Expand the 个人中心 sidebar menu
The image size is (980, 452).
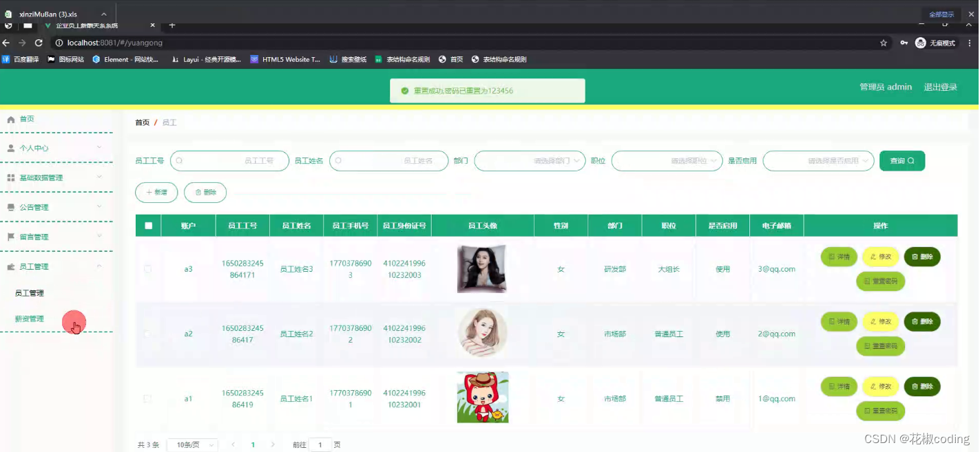pos(55,148)
